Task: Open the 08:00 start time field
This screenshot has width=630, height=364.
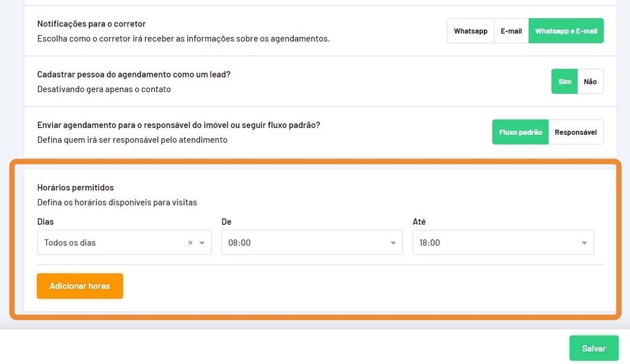Action: point(304,243)
